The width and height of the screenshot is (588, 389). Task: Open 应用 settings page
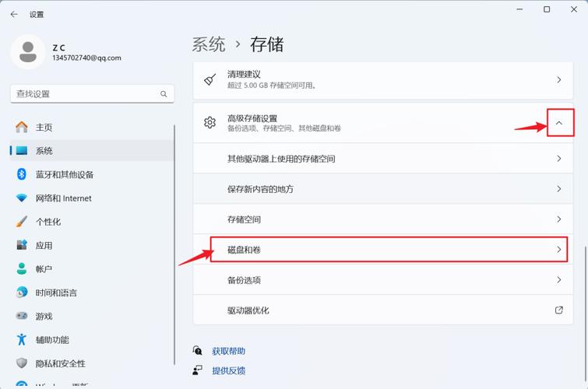coord(92,245)
